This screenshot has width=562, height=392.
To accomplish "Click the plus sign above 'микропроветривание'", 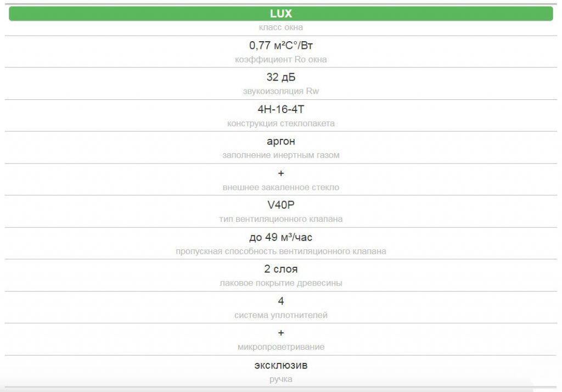I will (x=281, y=333).
